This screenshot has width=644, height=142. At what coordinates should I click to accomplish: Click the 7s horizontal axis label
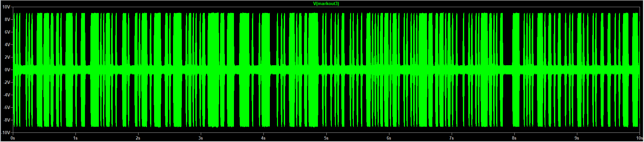[x=452, y=139]
